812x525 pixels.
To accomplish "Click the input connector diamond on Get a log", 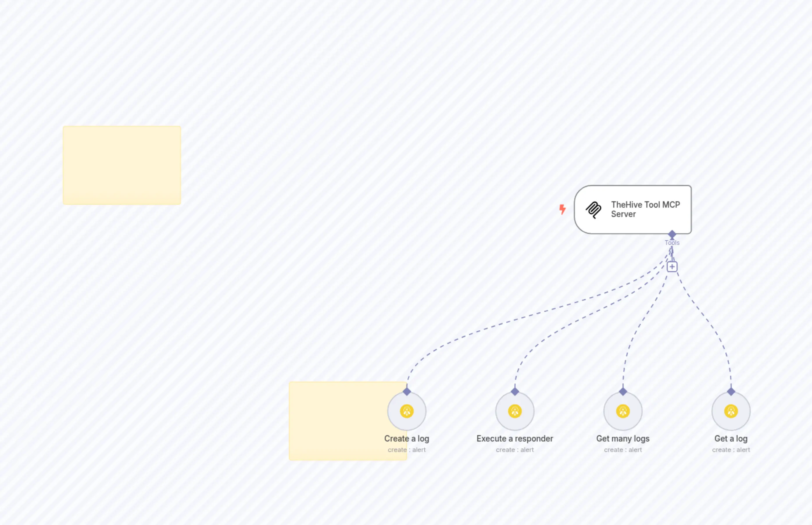I will point(731,391).
